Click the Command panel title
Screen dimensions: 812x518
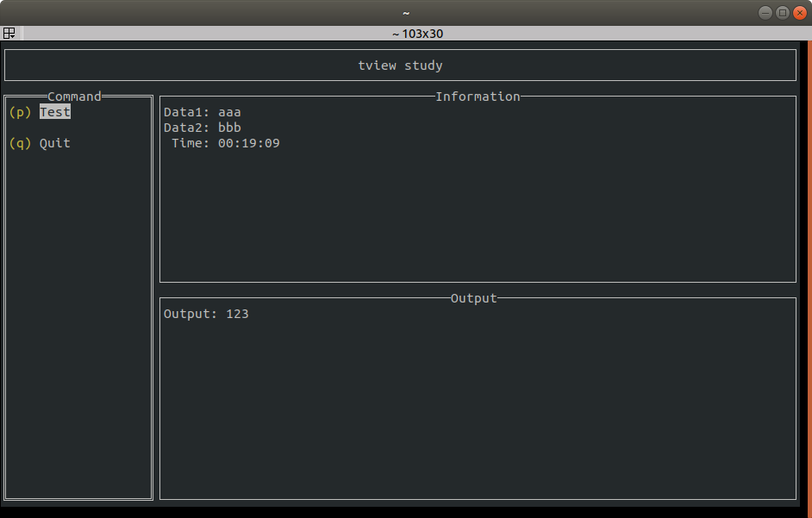tap(74, 96)
